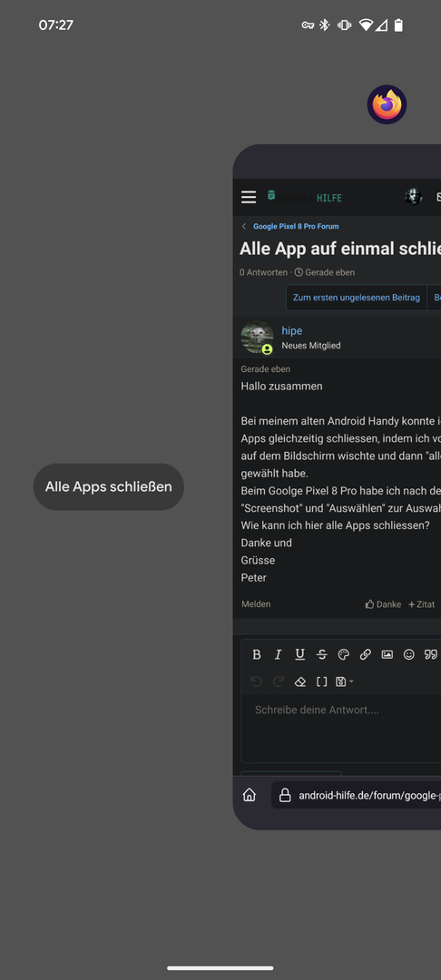
Task: Tap "Alle Apps schließen" button
Action: click(109, 487)
